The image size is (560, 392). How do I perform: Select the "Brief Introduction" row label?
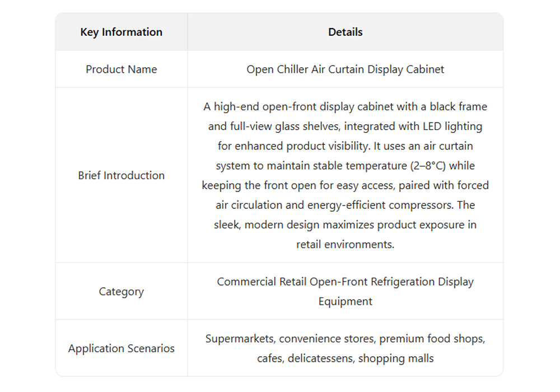(x=121, y=175)
